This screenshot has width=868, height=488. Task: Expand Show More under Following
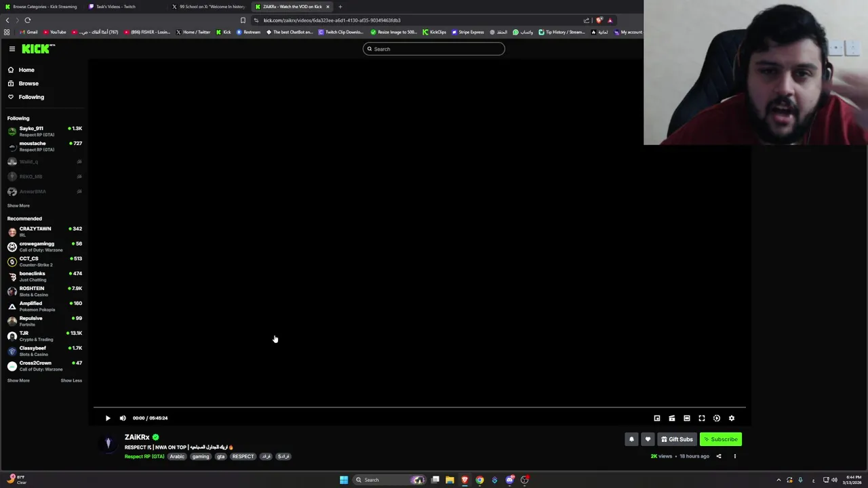18,205
